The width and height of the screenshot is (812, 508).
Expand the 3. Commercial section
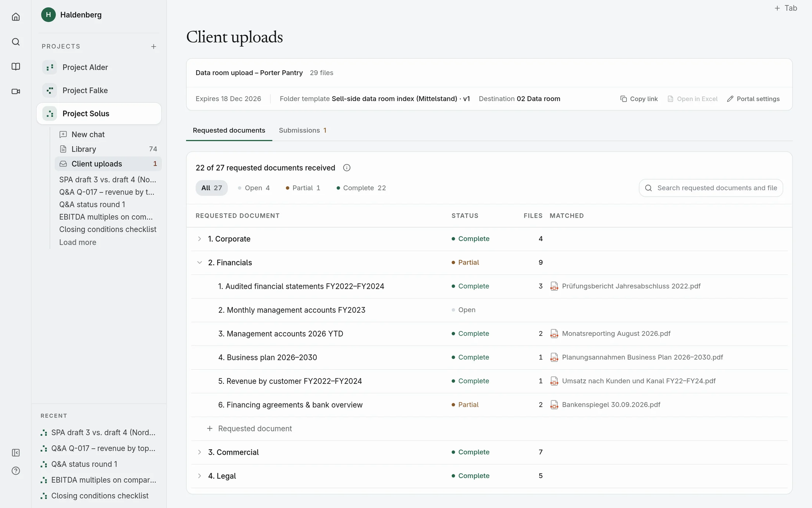tap(199, 452)
